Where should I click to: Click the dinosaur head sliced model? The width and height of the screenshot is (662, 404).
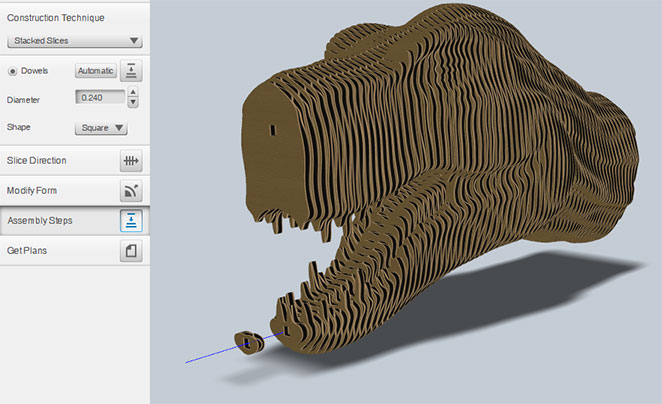tap(439, 177)
